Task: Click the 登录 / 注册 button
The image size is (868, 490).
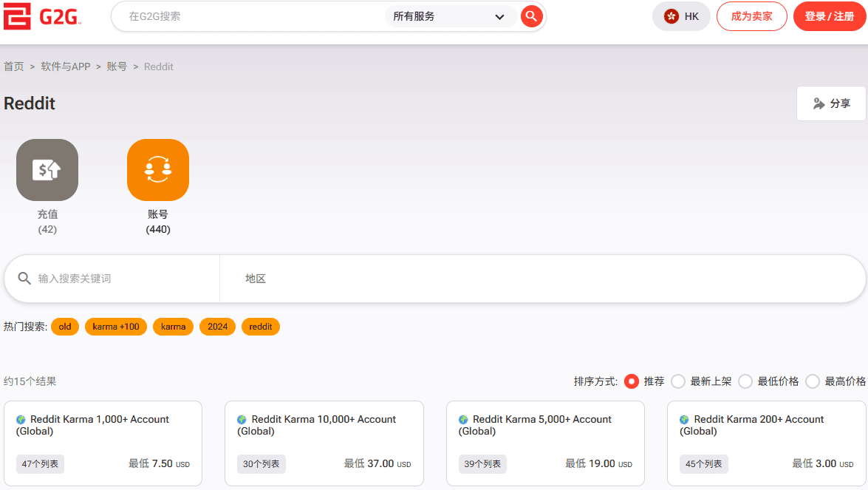Action: click(829, 16)
